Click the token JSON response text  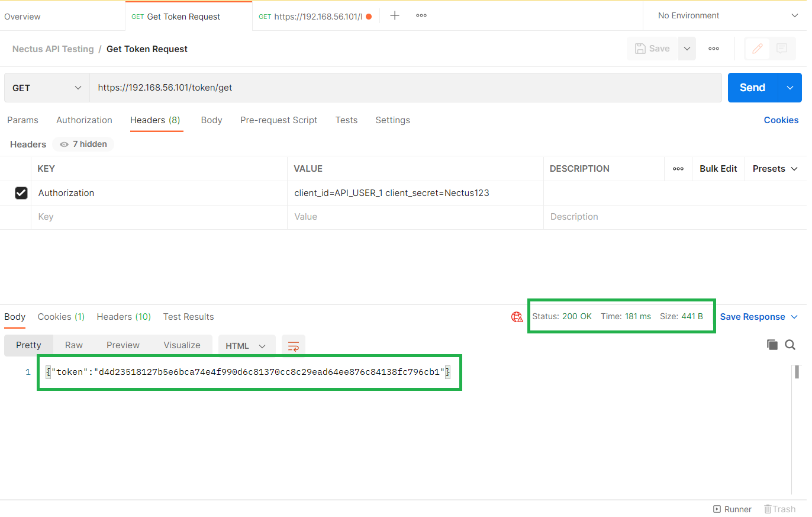click(x=248, y=373)
